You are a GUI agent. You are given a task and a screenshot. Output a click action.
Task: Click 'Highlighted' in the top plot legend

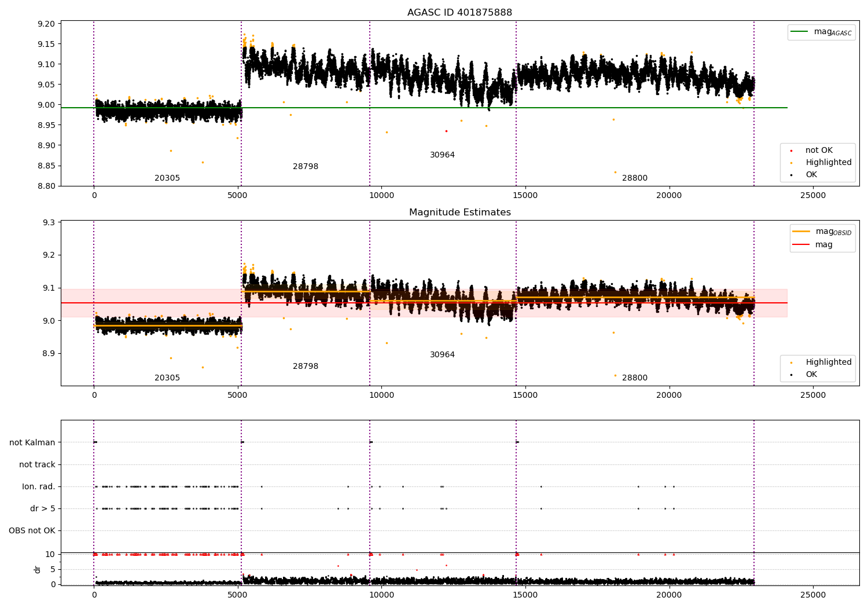[829, 163]
